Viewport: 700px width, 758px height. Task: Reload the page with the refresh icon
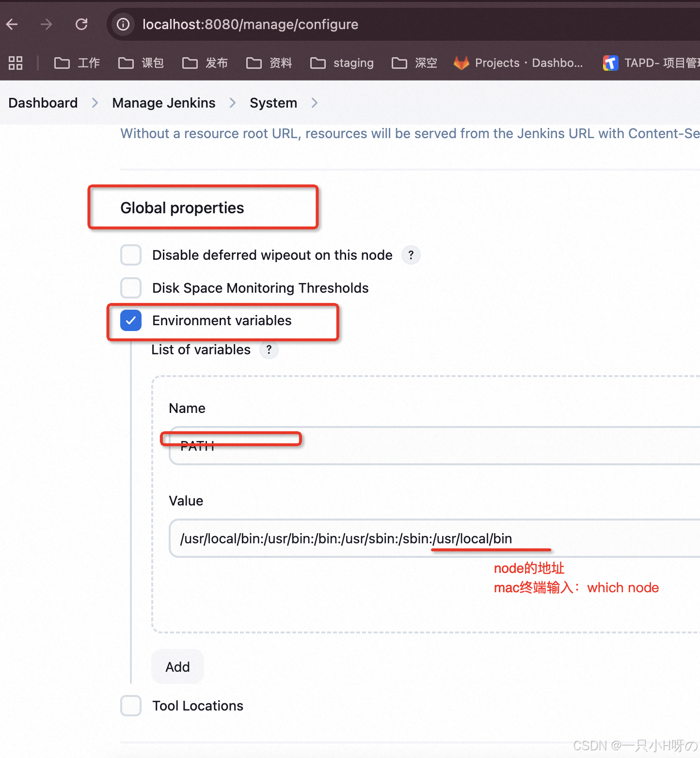[81, 24]
